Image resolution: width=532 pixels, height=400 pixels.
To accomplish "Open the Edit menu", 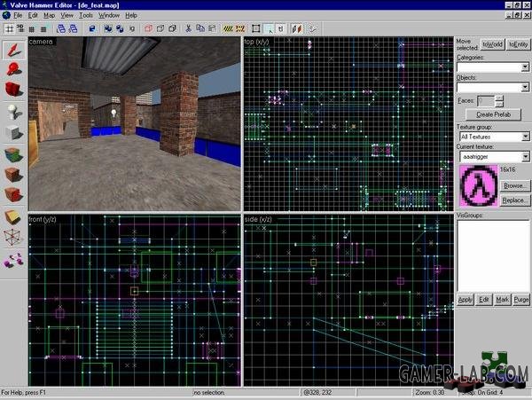I will point(33,15).
